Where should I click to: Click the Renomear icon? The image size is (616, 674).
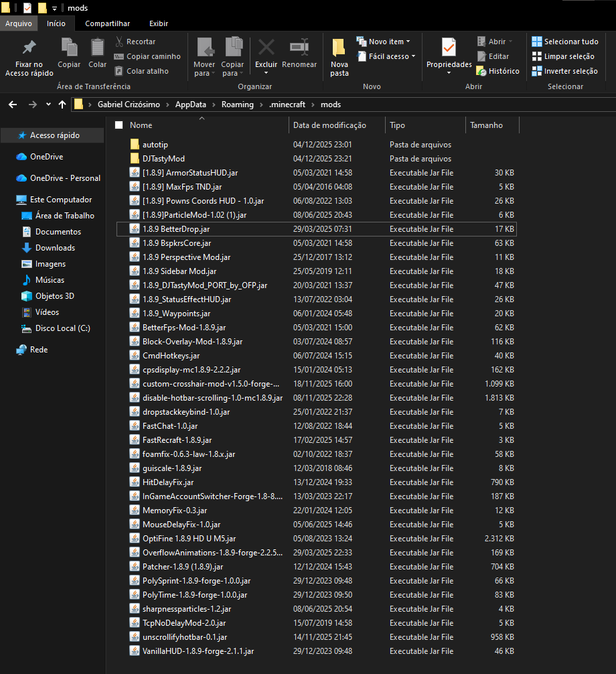click(x=299, y=48)
